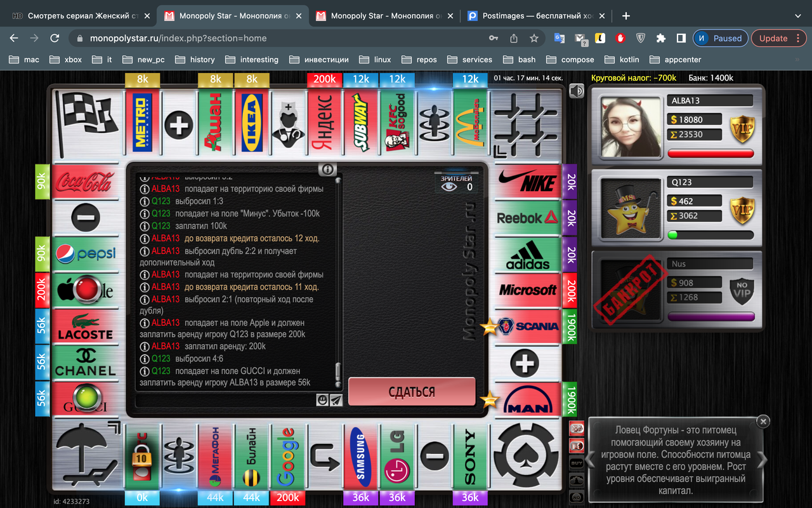
Task: Mute the game sound with the speaker icon
Action: click(576, 91)
